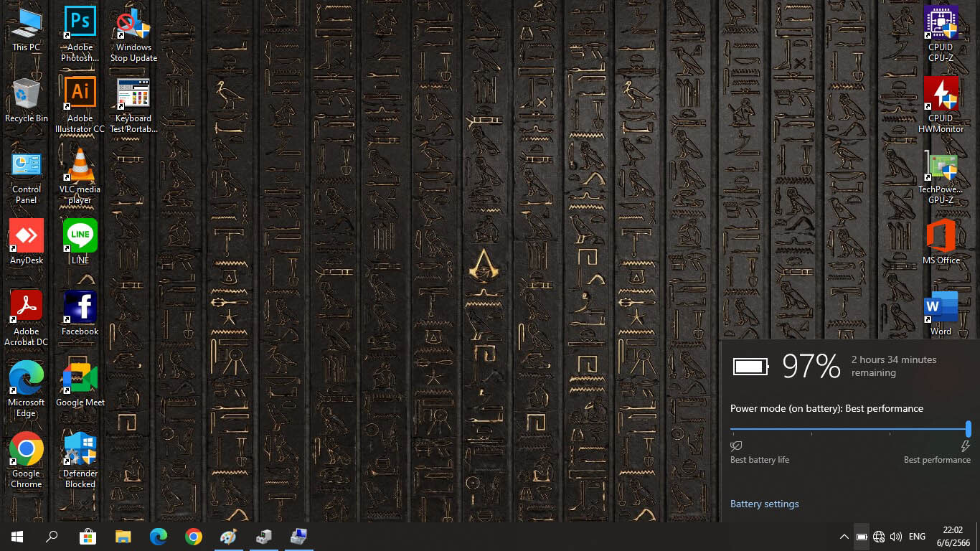980x551 pixels.
Task: Switch to Edge on the taskbar
Action: click(x=158, y=537)
